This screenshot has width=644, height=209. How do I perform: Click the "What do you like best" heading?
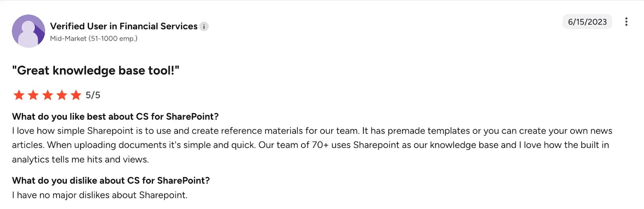(x=115, y=116)
